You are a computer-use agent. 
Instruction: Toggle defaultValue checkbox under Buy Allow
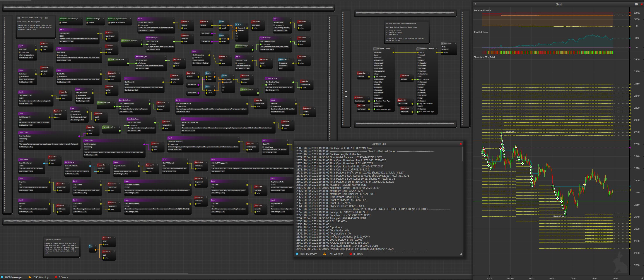click(x=20, y=52)
